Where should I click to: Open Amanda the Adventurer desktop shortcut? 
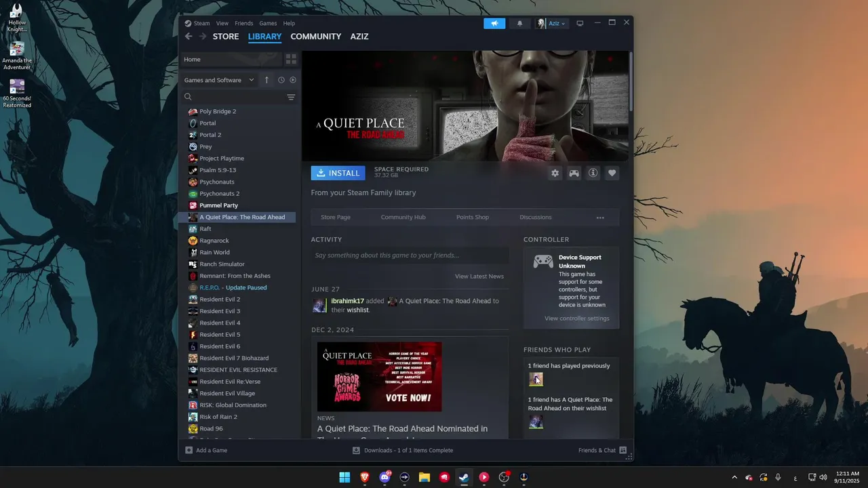(17, 56)
